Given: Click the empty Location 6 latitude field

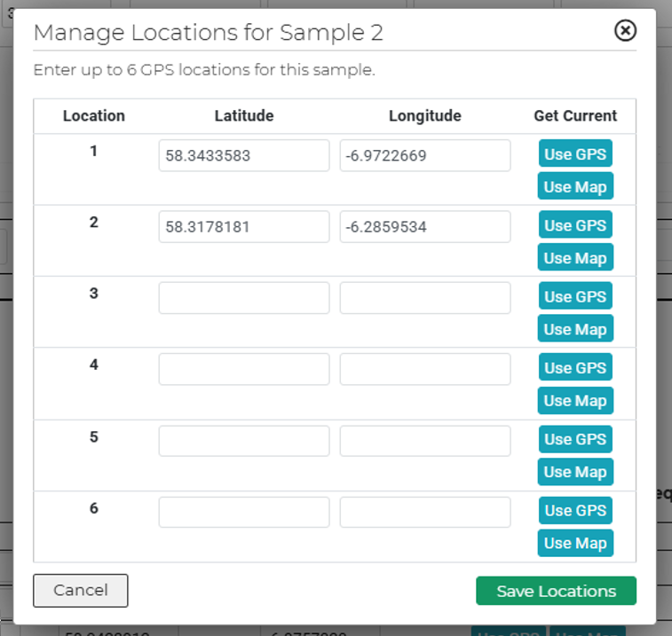Looking at the screenshot, I should tap(243, 512).
